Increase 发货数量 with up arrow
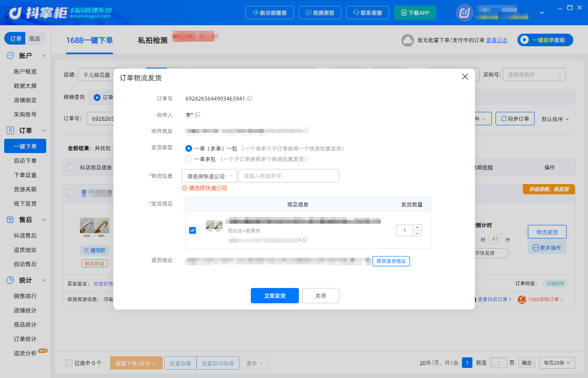Screen dimensions: 588x378 [417, 227]
